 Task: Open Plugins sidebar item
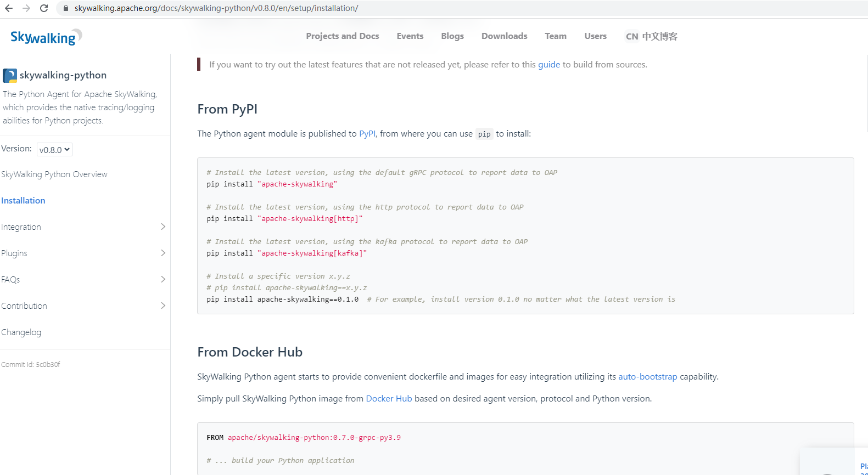click(x=14, y=253)
